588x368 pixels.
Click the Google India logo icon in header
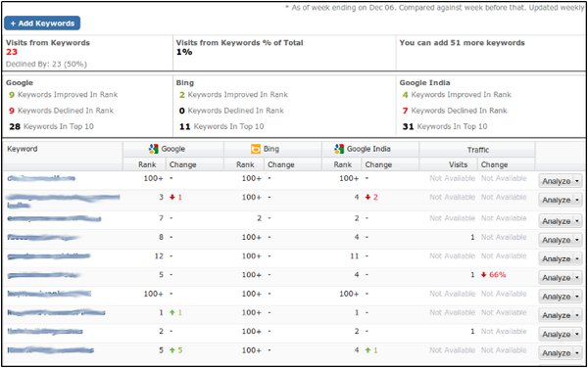click(x=339, y=149)
